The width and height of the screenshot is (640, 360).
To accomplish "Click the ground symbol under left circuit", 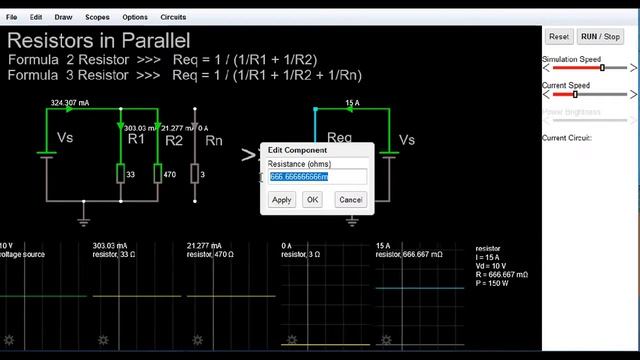I will pos(84,222).
